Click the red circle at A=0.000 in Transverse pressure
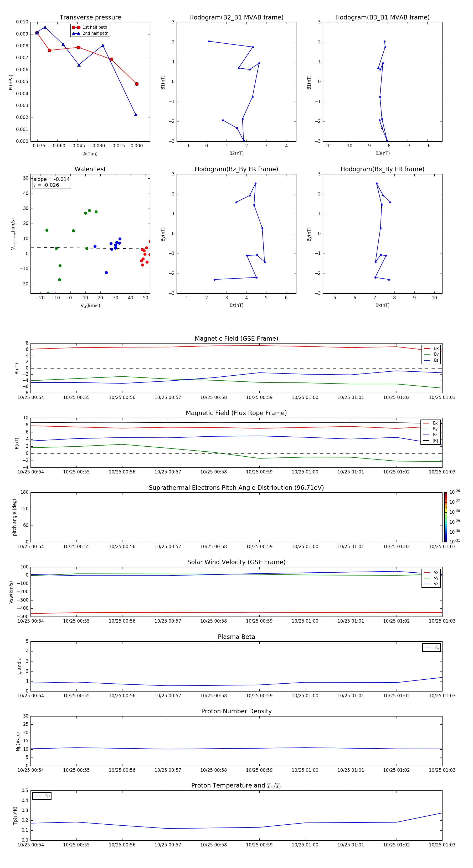The height and width of the screenshot is (868, 473). [137, 84]
